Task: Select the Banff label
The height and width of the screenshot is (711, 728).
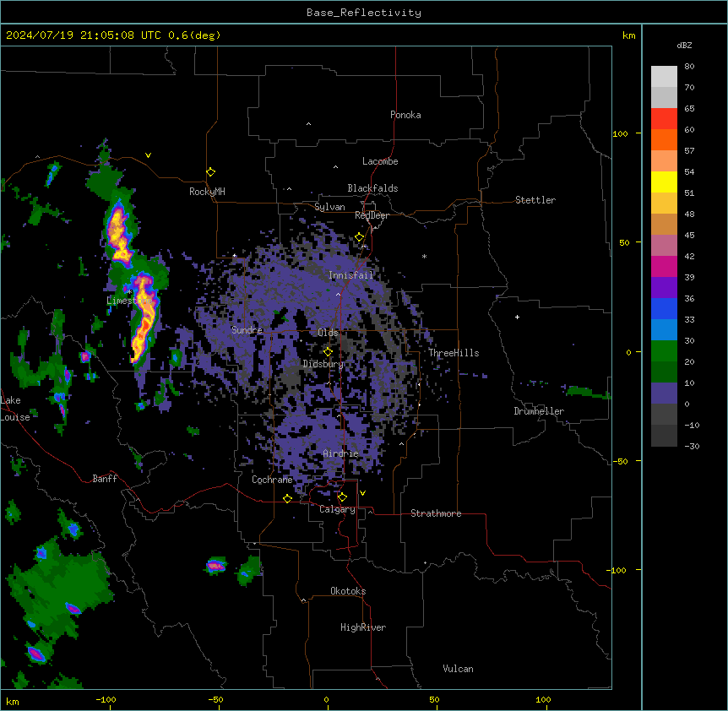Action: 105,479
